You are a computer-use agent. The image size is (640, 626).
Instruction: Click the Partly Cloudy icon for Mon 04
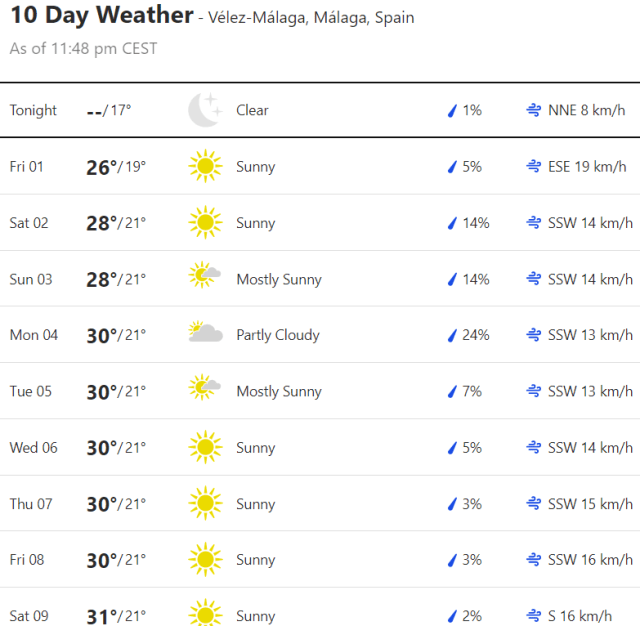205,334
